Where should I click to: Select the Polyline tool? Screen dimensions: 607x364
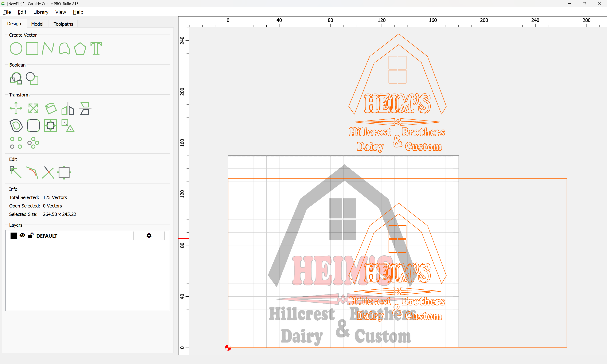coord(48,48)
